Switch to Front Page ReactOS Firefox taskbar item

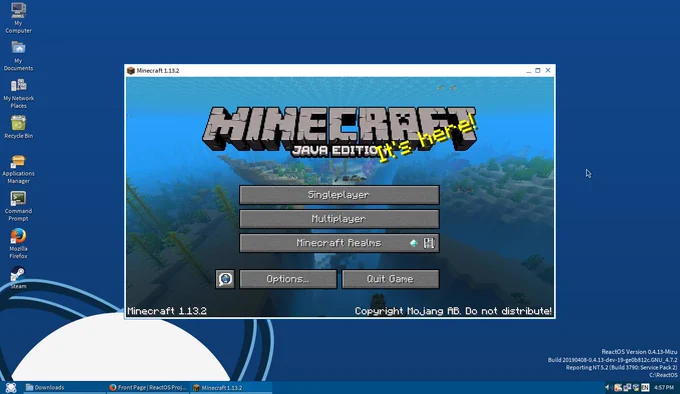pos(148,387)
